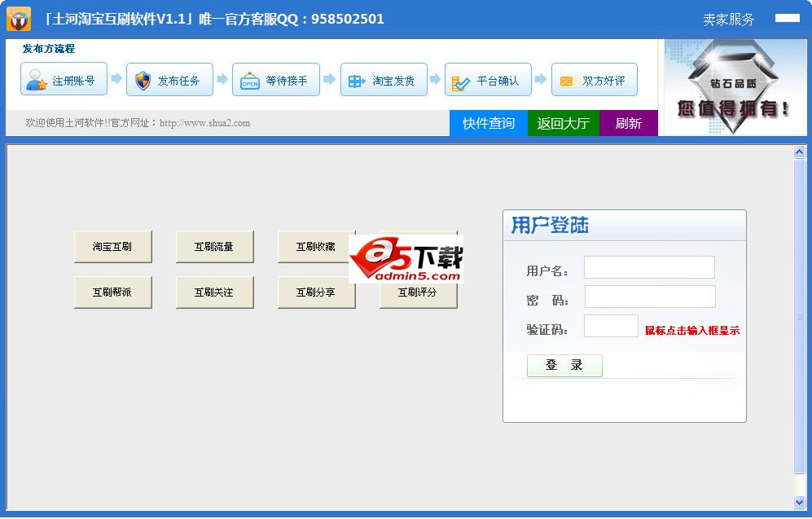Click the 互刷流量 button
This screenshot has width=812, height=519.
(x=215, y=247)
